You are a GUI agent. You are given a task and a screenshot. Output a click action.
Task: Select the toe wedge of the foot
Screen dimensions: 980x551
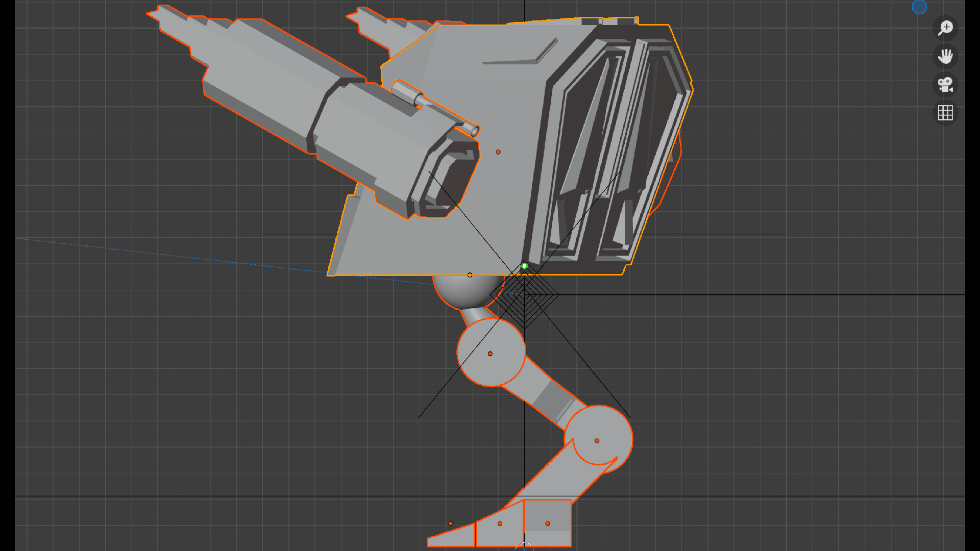tap(452, 535)
